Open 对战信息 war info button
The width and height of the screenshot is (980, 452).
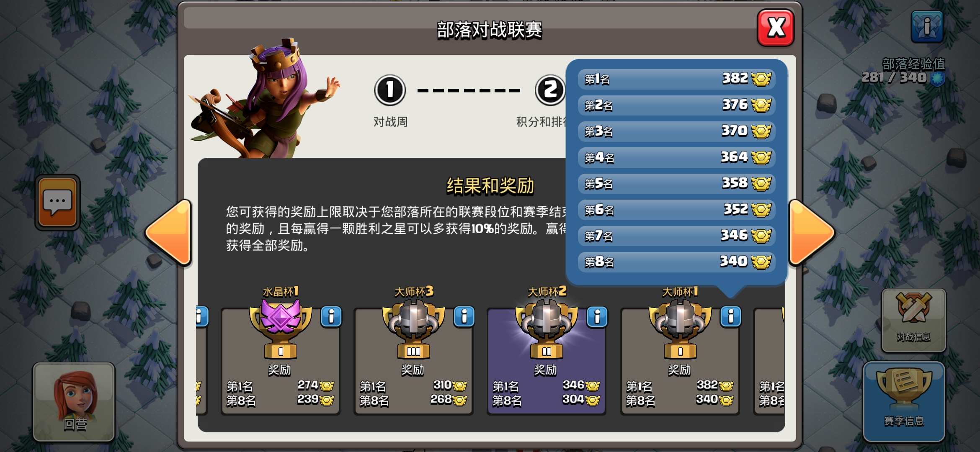(x=913, y=320)
